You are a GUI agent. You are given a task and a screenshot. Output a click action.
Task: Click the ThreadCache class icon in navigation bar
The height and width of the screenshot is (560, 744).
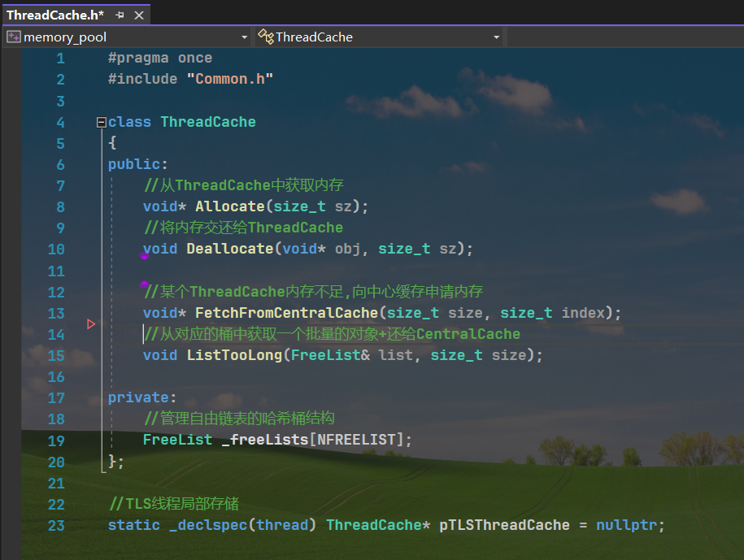pyautogui.click(x=266, y=37)
